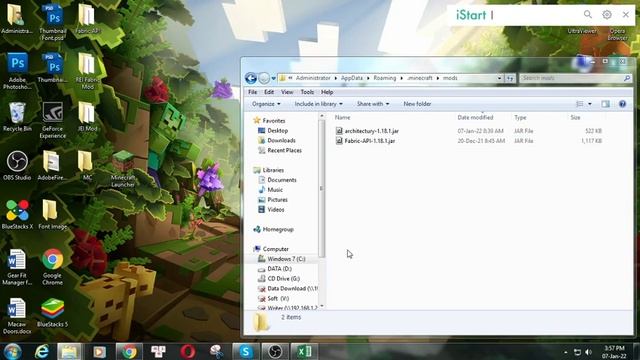Open Gear Fit Manager Word document
The image size is (640, 360).
(17, 267)
